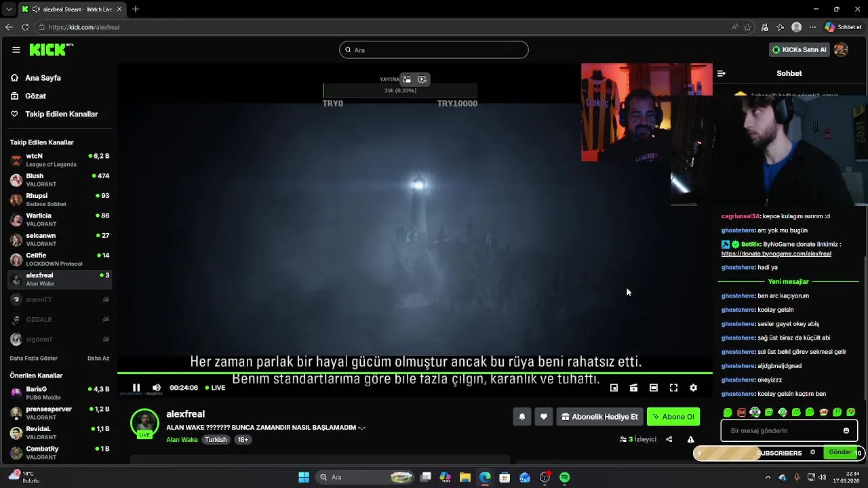Image resolution: width=868 pixels, height=488 pixels.
Task: Insert first green Kick emote
Action: (x=728, y=412)
